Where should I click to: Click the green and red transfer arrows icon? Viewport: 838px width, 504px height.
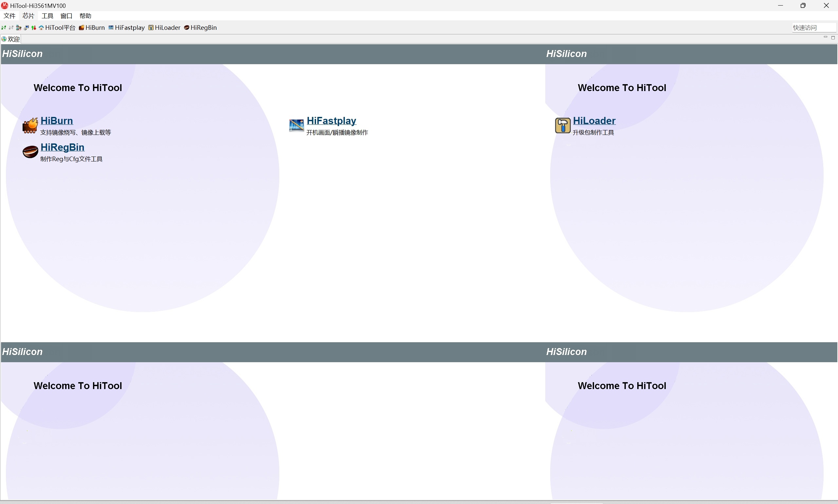[34, 28]
